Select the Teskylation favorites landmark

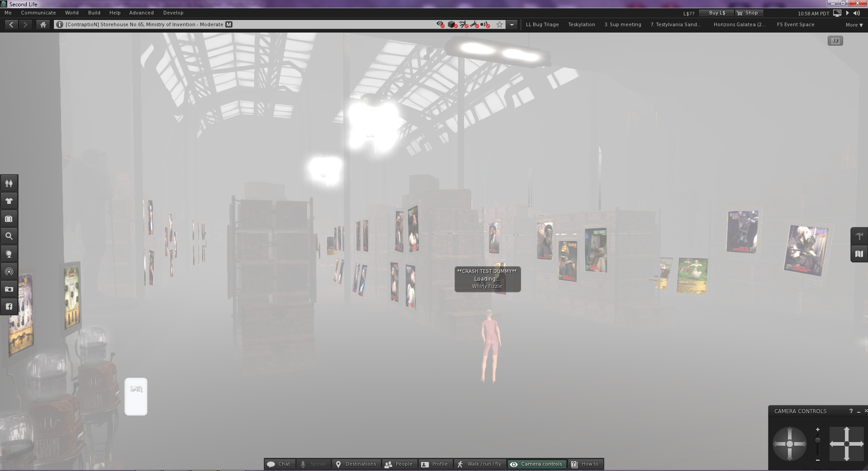coord(581,24)
